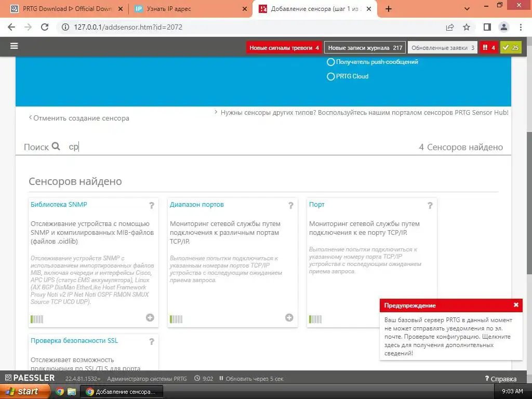Open the browser side panel icon
This screenshot has width=532, height=399.
click(487, 27)
